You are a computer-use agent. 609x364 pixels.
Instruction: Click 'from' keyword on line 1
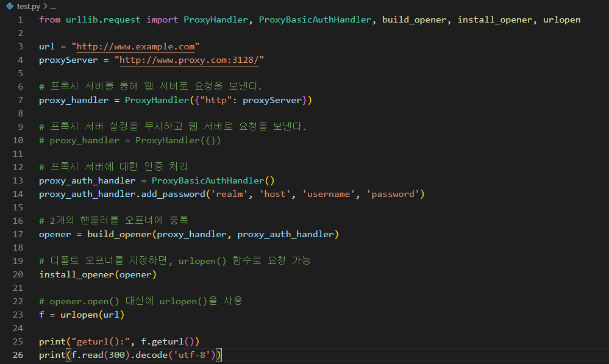(50, 20)
